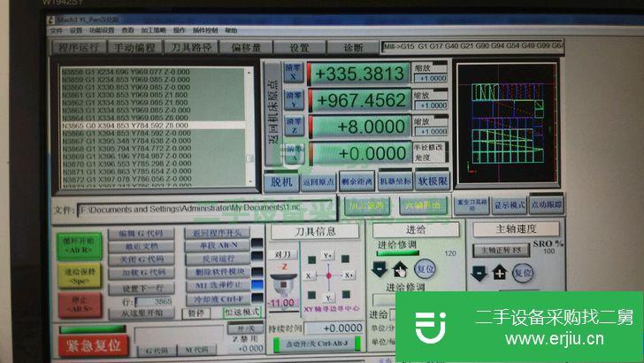Reset spindle speed with round 复位 icon
Screen dimensions: 644x363
click(523, 273)
